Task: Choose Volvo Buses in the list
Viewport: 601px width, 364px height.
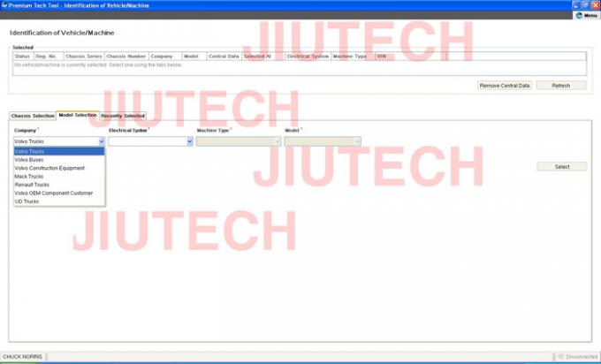Action: (59, 160)
